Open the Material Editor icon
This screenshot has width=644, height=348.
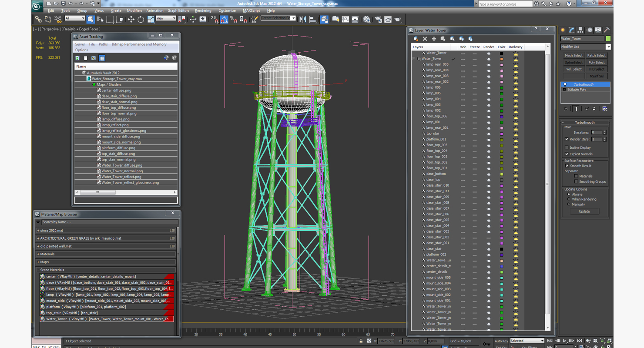point(367,20)
